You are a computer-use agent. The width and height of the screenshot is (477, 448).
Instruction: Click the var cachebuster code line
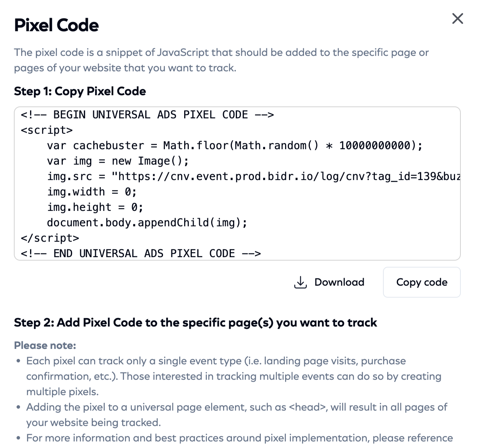[x=235, y=146]
